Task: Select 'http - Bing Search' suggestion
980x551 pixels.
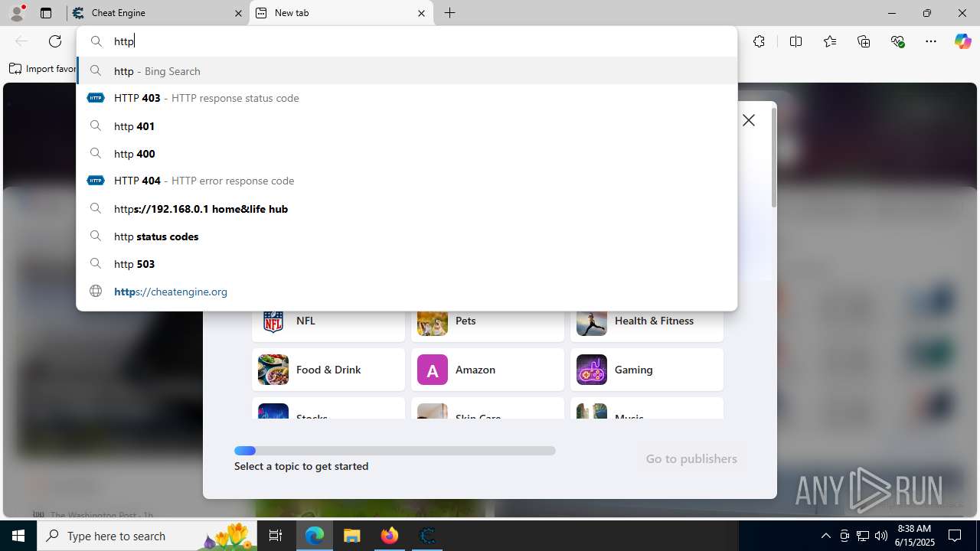Action: [407, 71]
